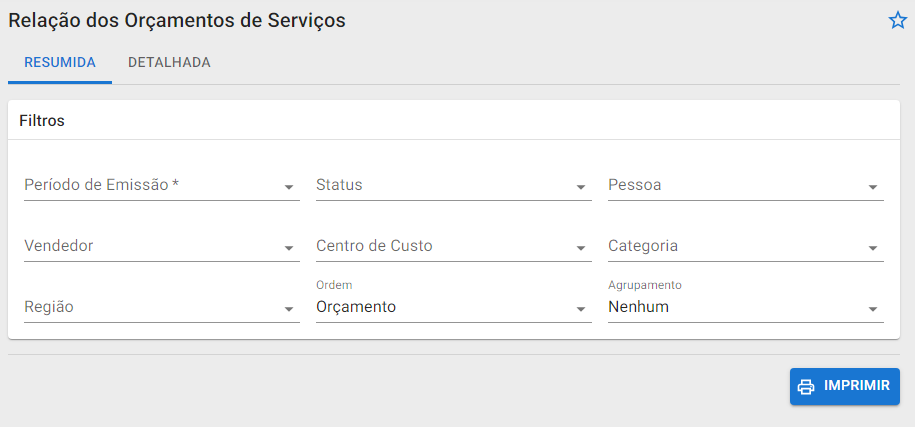Image resolution: width=915 pixels, height=427 pixels.
Task: Expand the Centro de Custo dropdown arrow
Action: [x=581, y=248]
